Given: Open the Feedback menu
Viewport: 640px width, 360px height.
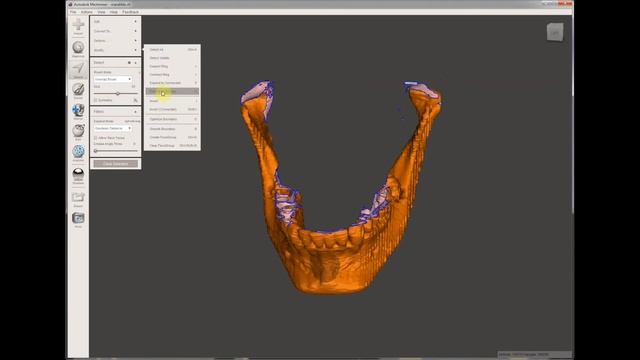Looking at the screenshot, I should pos(131,12).
